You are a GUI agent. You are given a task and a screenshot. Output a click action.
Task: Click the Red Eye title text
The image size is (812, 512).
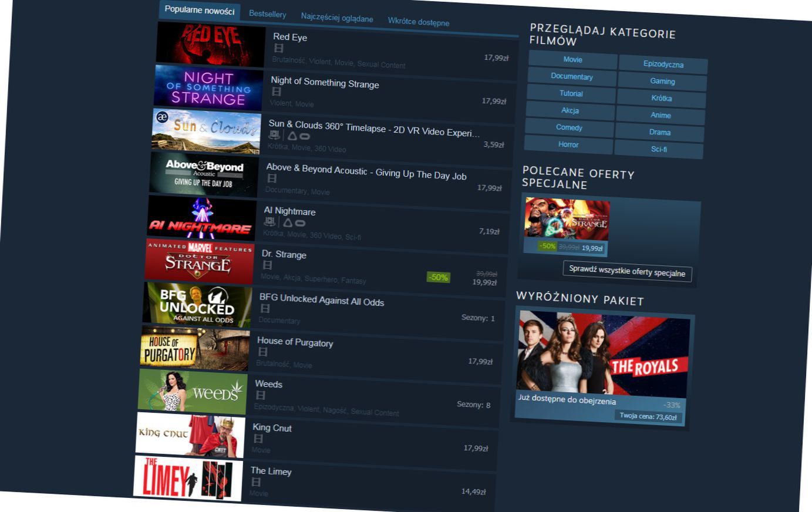click(x=290, y=37)
